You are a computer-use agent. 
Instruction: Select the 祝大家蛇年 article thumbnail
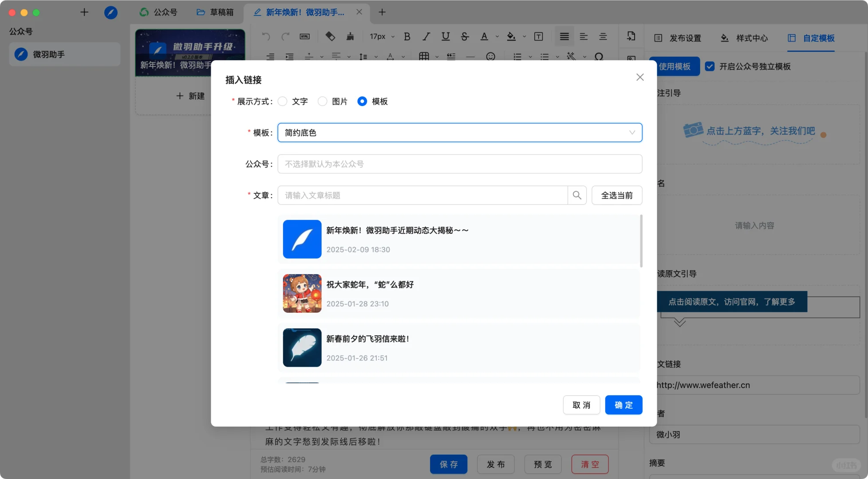(x=302, y=293)
